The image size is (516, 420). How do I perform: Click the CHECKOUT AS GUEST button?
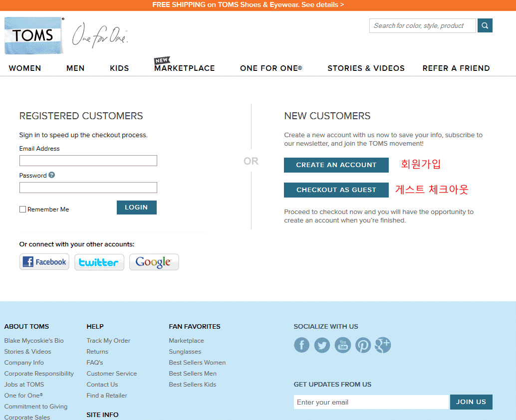point(336,190)
